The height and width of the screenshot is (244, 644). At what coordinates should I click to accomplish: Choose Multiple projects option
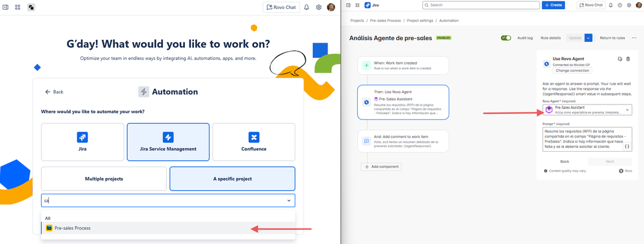pyautogui.click(x=104, y=179)
